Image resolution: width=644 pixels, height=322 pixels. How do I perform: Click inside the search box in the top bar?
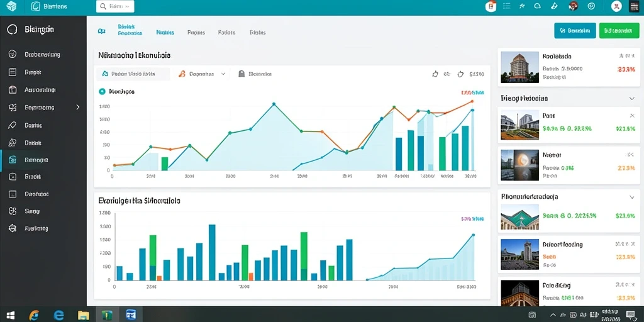[x=115, y=6]
